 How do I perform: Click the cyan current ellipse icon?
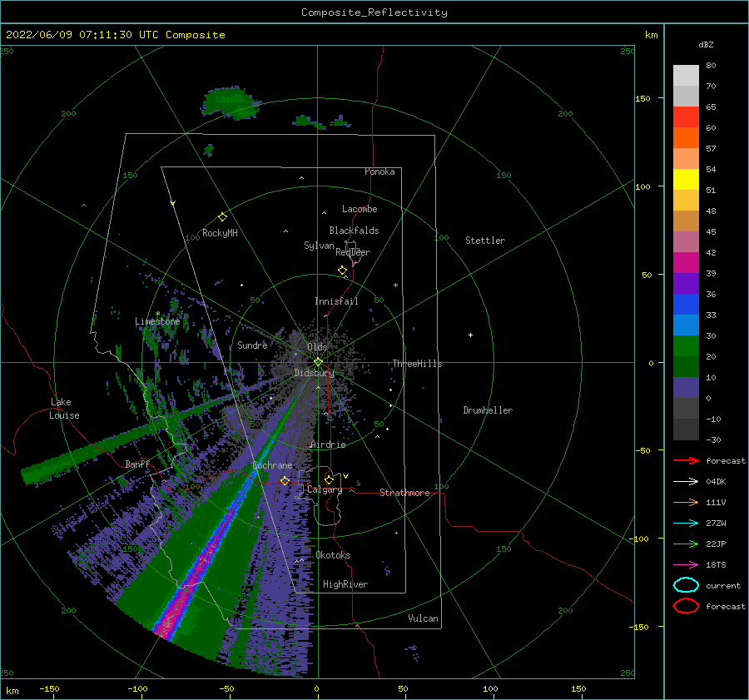(x=686, y=585)
